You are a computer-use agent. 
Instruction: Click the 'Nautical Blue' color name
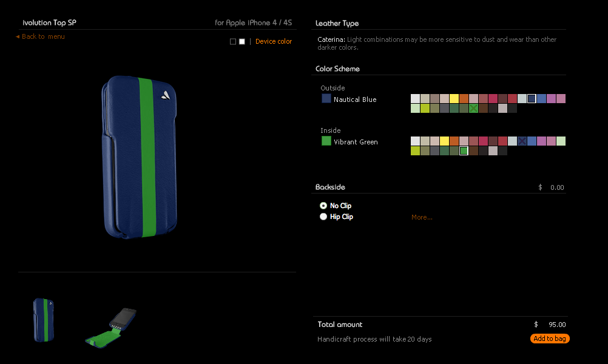tap(355, 99)
